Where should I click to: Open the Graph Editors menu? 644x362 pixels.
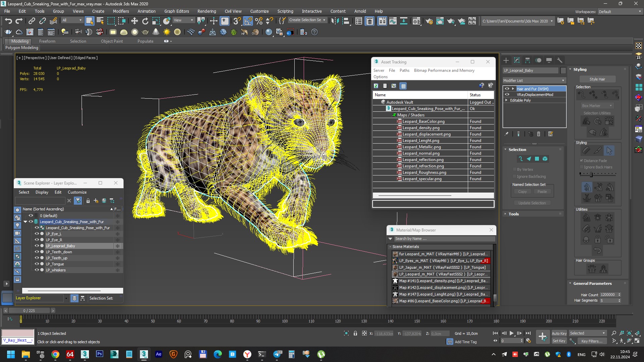177,11
